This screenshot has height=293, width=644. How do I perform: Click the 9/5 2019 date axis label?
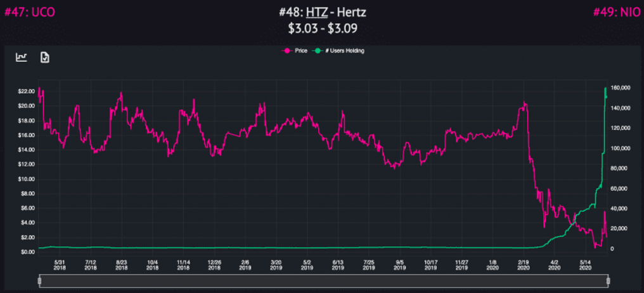click(399, 264)
